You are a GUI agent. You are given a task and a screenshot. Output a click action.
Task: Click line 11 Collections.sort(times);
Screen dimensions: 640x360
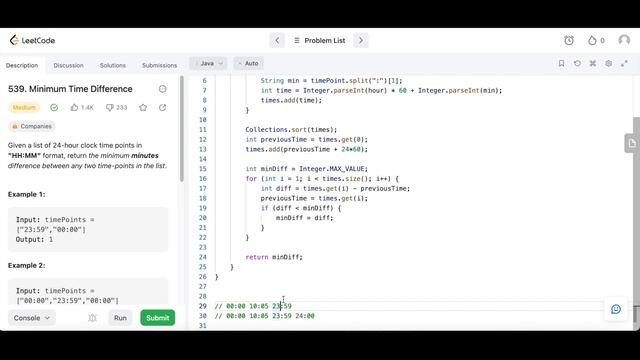(x=291, y=129)
